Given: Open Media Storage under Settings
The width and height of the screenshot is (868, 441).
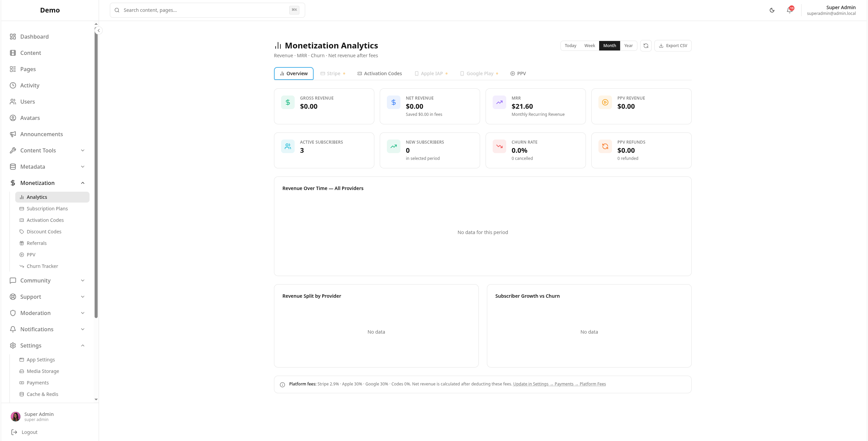Looking at the screenshot, I should pyautogui.click(x=43, y=371).
